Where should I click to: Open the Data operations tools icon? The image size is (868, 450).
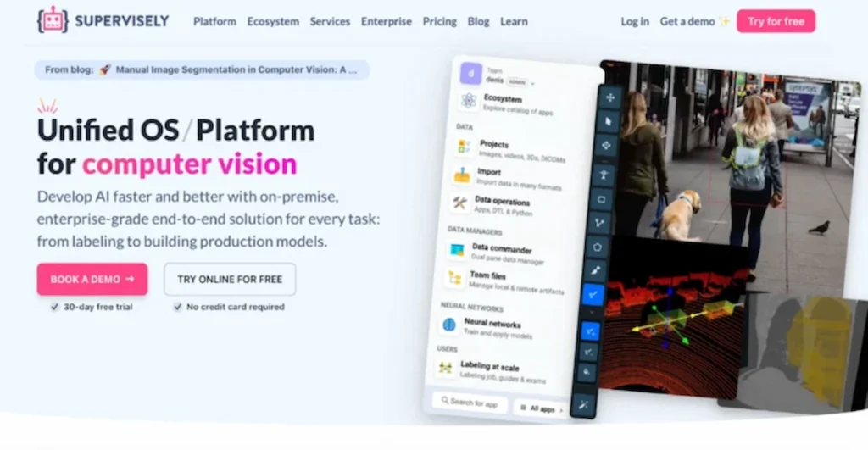pos(459,203)
